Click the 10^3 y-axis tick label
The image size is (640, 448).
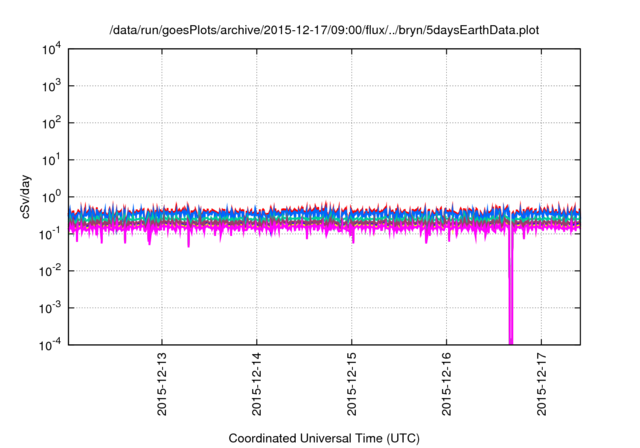tap(51, 86)
